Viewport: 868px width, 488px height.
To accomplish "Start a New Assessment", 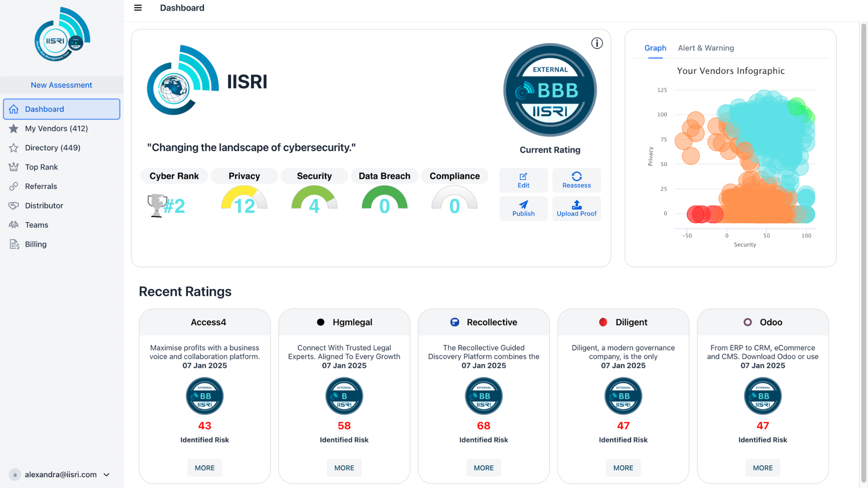I will click(x=61, y=85).
